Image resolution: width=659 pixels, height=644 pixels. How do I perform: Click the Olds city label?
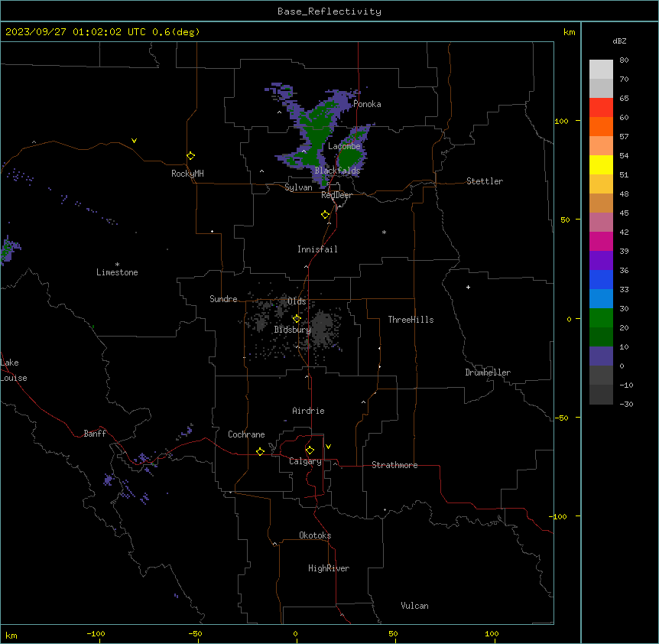[x=297, y=301]
